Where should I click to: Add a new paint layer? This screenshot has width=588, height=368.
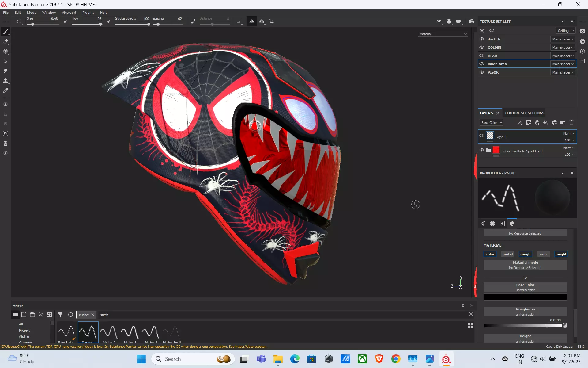click(x=537, y=123)
